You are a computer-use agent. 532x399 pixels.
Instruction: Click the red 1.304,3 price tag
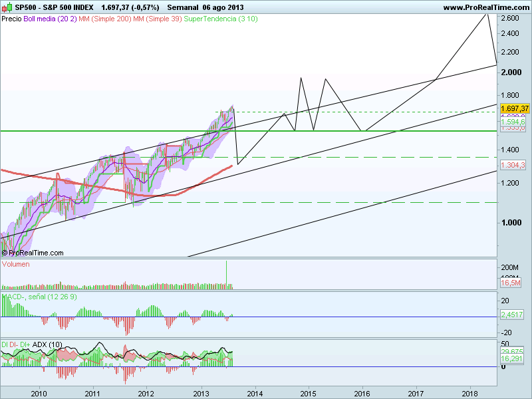pos(513,165)
